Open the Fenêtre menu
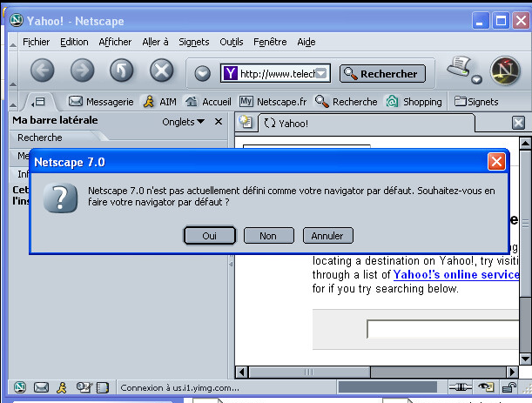Image resolution: width=532 pixels, height=403 pixels. pos(270,42)
